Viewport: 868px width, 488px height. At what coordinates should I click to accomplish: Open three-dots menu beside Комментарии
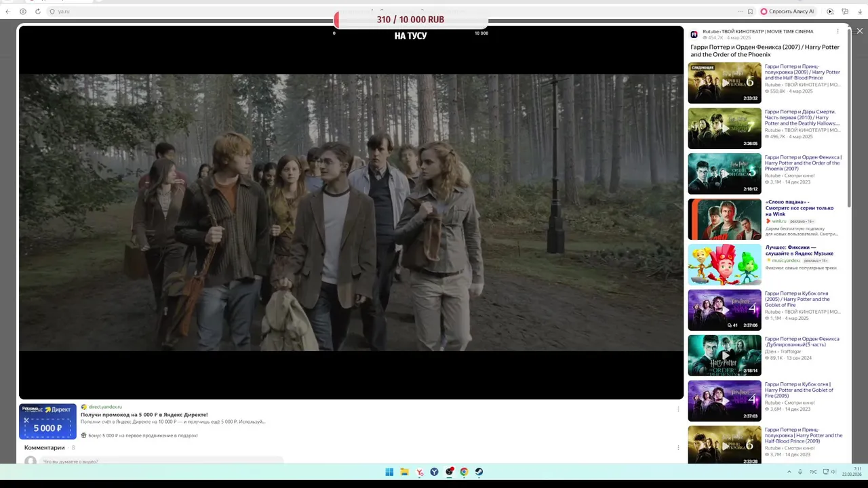pos(678,447)
